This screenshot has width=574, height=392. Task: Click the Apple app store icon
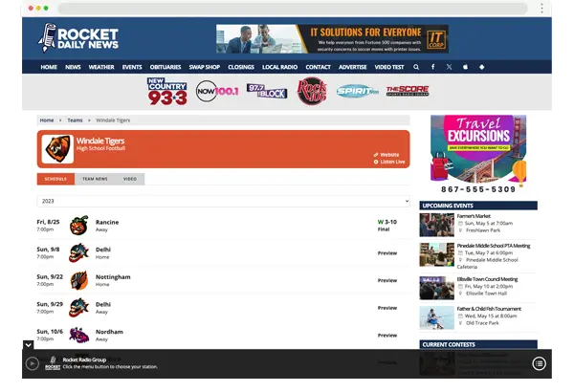pos(465,67)
